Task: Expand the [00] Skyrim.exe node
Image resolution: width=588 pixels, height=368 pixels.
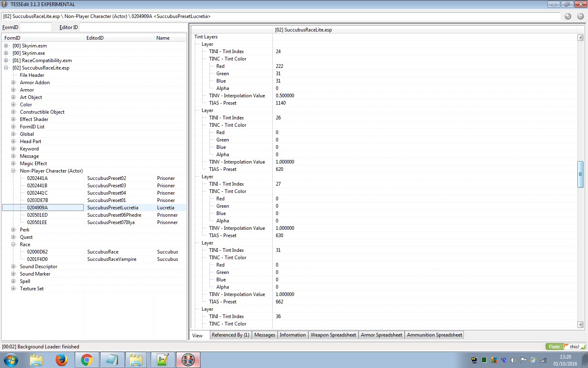Action: point(6,53)
